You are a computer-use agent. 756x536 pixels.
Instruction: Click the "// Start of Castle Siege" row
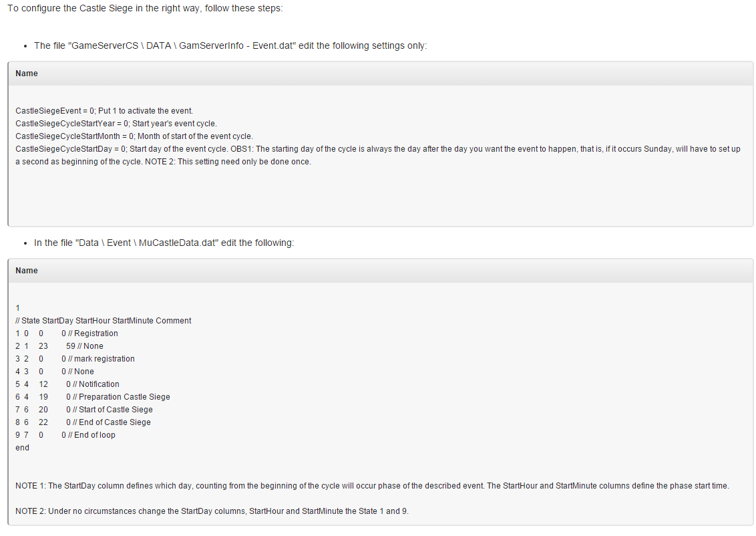(84, 410)
